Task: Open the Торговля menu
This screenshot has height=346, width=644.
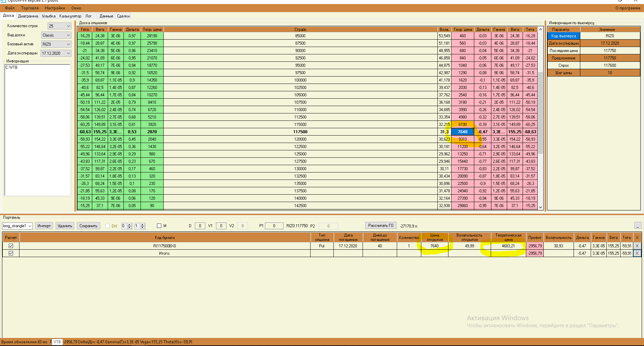Action: coord(30,8)
